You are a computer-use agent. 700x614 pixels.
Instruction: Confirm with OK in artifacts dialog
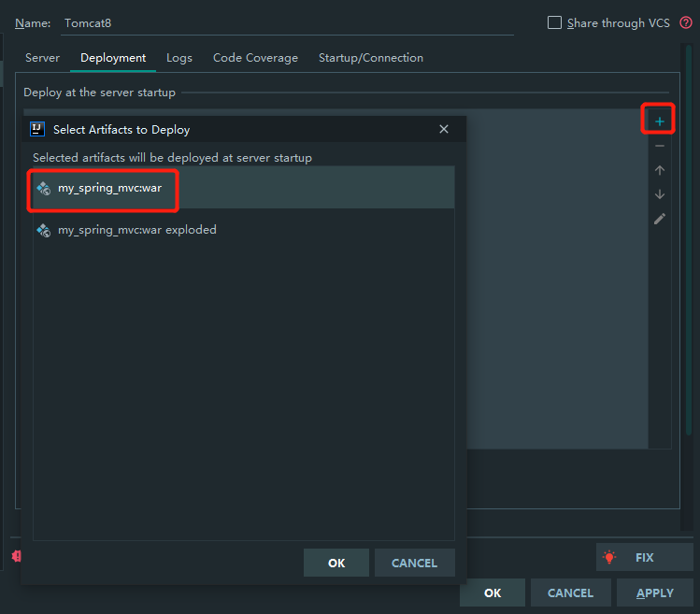[x=336, y=563]
